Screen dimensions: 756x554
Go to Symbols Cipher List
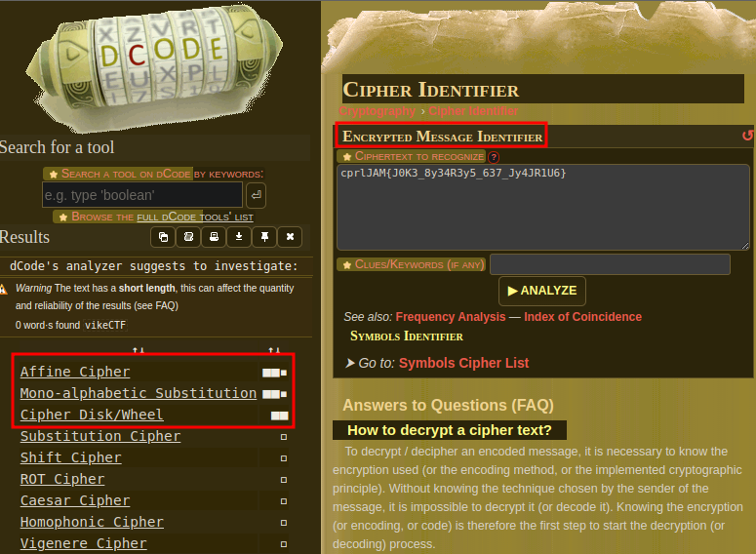coord(463,363)
